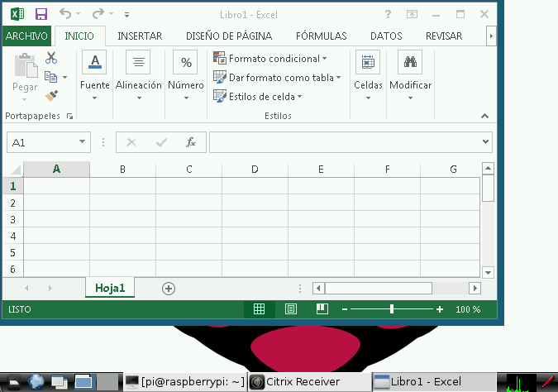The height and width of the screenshot is (392, 558).
Task: Click the Cut scissors icon
Action: [x=51, y=58]
